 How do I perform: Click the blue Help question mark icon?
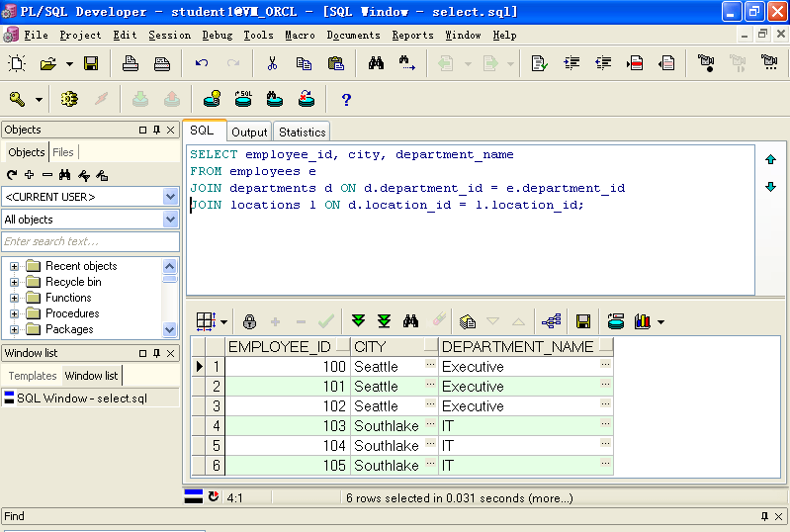pyautogui.click(x=346, y=99)
